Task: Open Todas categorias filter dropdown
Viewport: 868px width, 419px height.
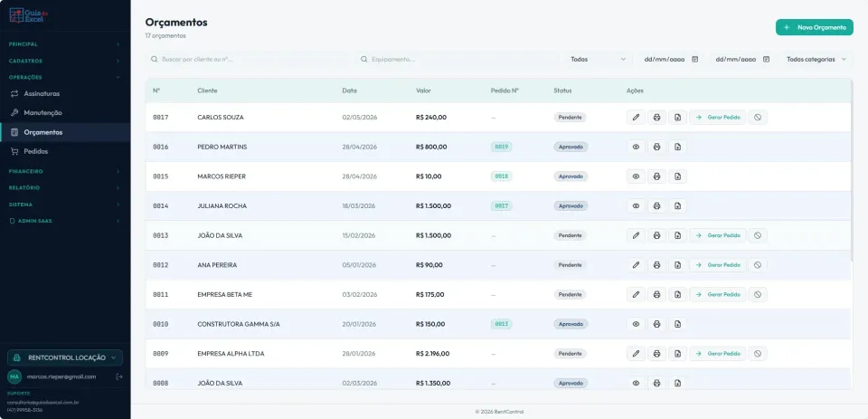Action: tap(816, 60)
